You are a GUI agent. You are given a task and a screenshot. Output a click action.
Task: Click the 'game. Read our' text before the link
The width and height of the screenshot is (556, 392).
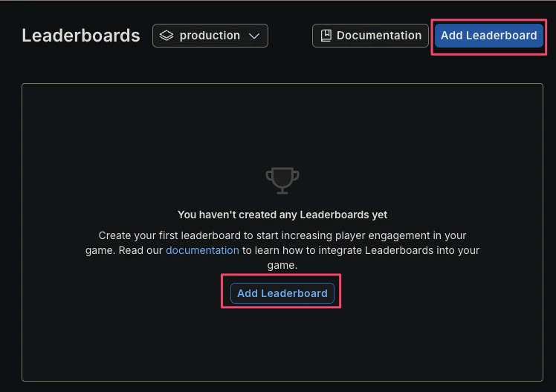point(124,250)
